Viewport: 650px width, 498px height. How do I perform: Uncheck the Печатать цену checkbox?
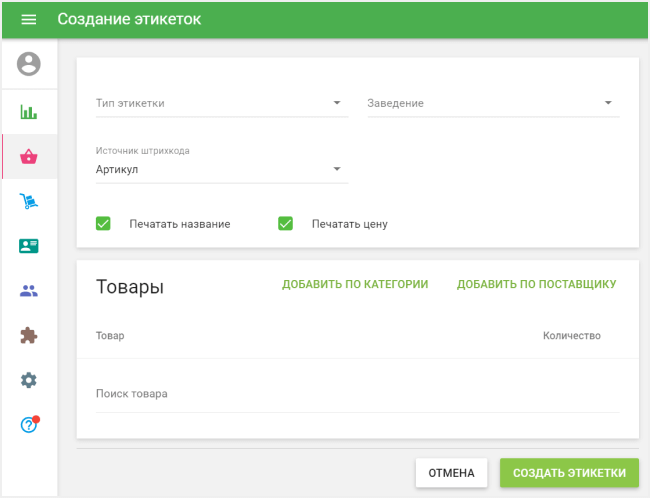coord(286,223)
